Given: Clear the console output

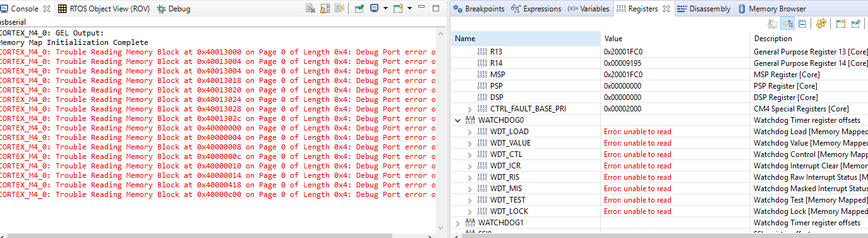Looking at the screenshot, I should pyautogui.click(x=310, y=8).
